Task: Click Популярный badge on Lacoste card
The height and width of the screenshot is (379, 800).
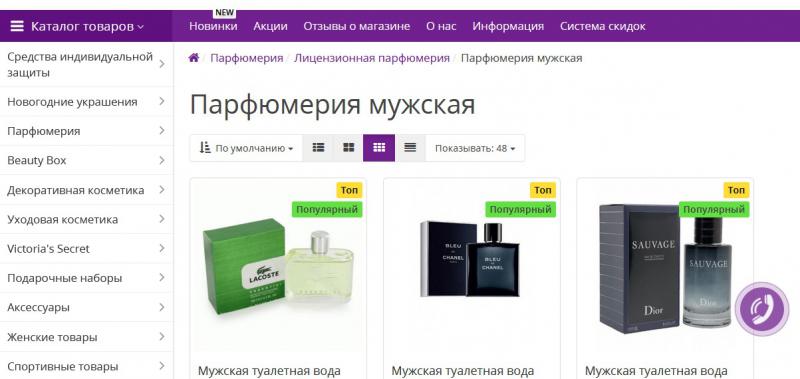Action: pyautogui.click(x=327, y=209)
